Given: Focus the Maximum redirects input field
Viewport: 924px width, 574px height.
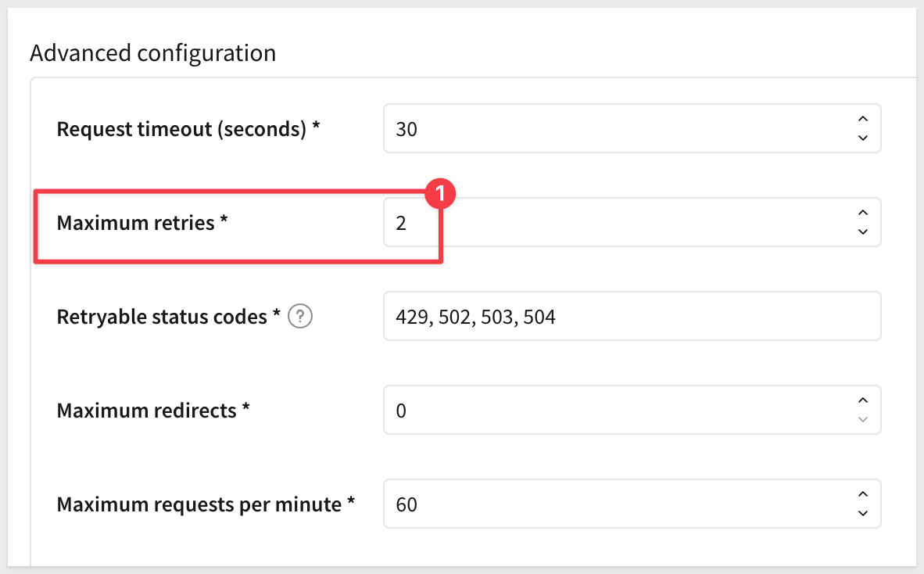Looking at the screenshot, I should pos(632,411).
